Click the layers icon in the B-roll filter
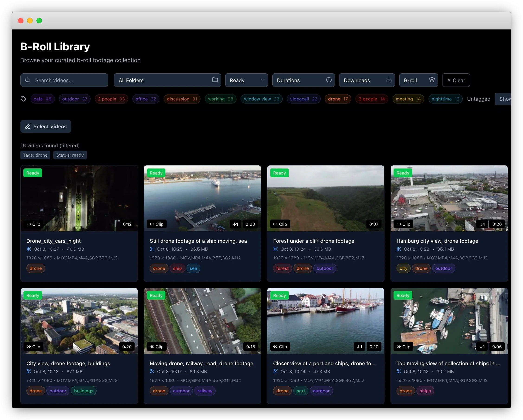This screenshot has width=523, height=420. (x=432, y=80)
